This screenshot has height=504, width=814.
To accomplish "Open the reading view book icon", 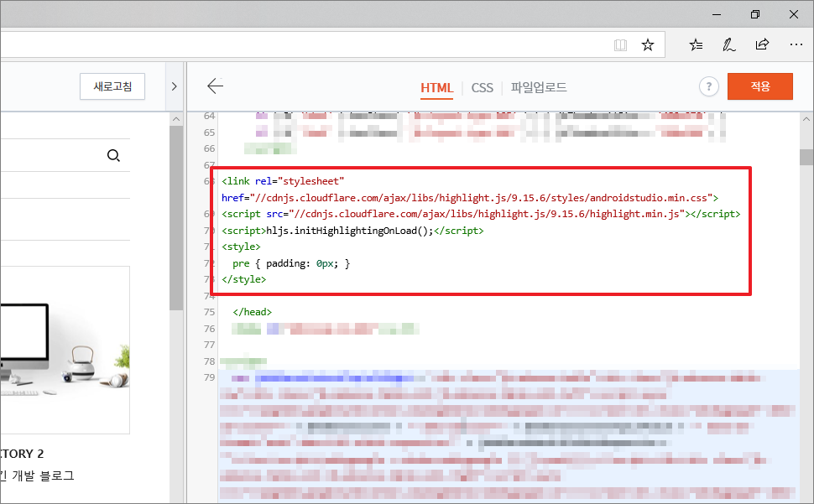I will pyautogui.click(x=620, y=45).
